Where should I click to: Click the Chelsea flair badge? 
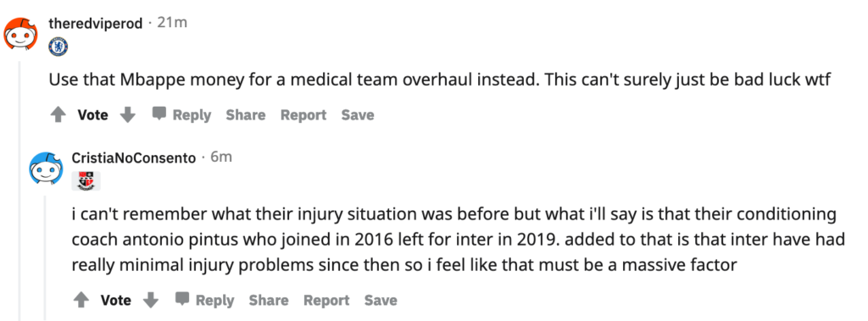[58, 47]
